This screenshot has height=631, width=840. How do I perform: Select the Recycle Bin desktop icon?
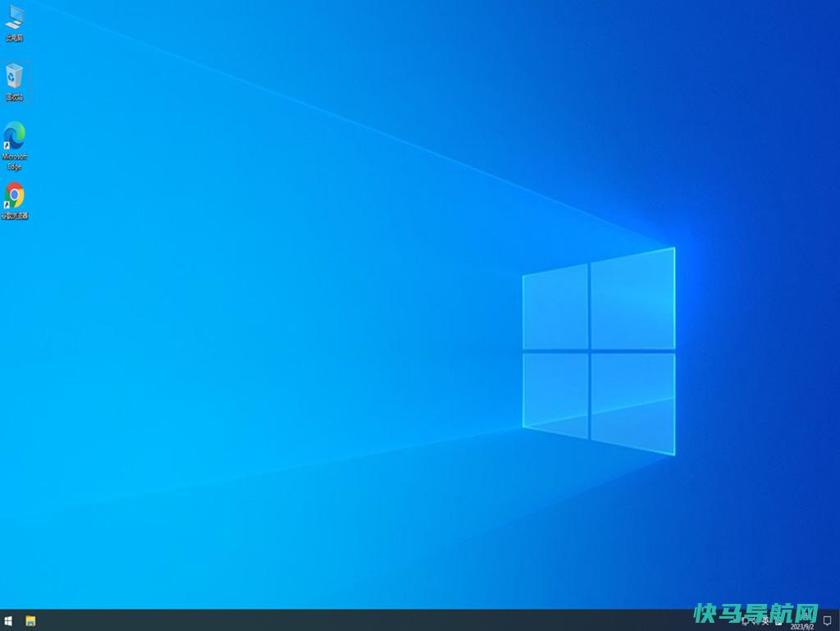tap(15, 82)
